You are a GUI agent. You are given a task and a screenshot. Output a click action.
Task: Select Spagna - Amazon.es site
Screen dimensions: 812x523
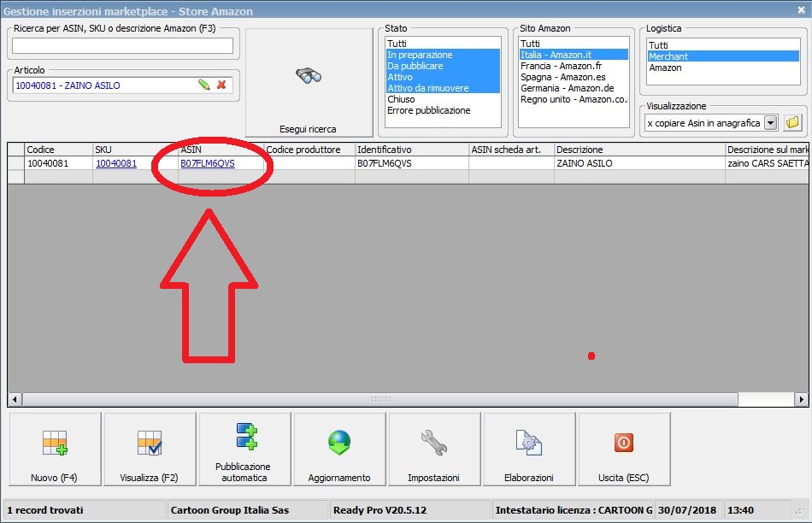click(574, 77)
